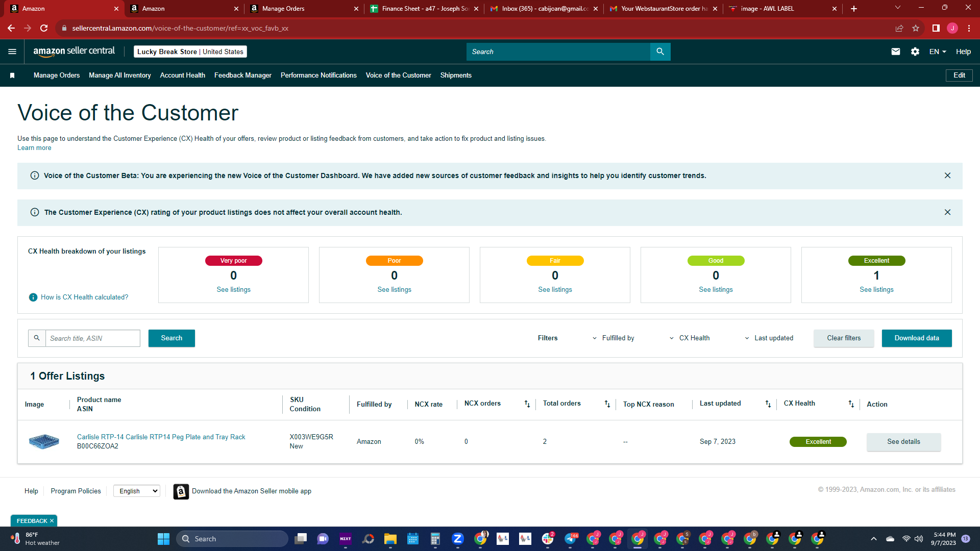Click the magnifier icon in title ASIN search box
Viewport: 980px width, 551px height.
point(37,338)
